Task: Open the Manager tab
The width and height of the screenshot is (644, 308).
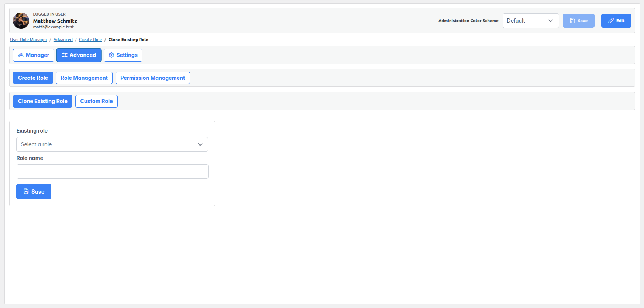Action: [34, 55]
